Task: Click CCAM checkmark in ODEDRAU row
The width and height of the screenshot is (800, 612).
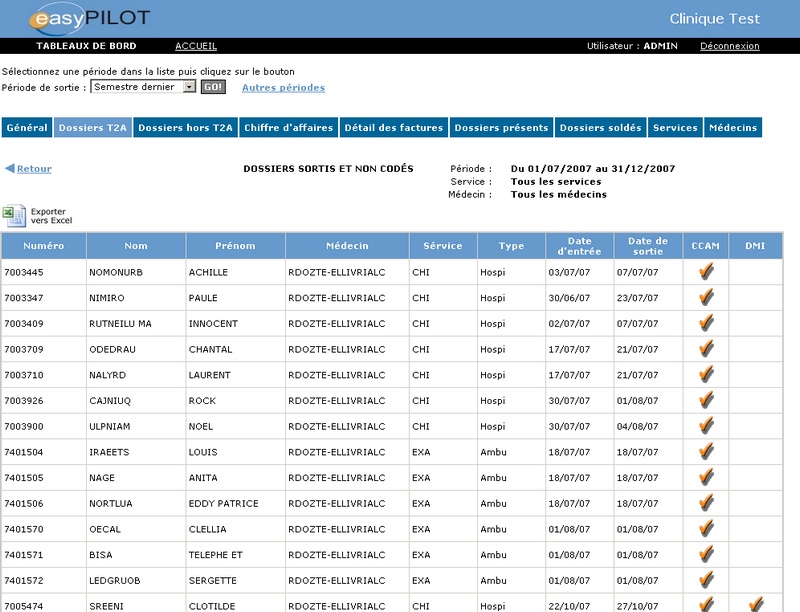Action: point(706,348)
